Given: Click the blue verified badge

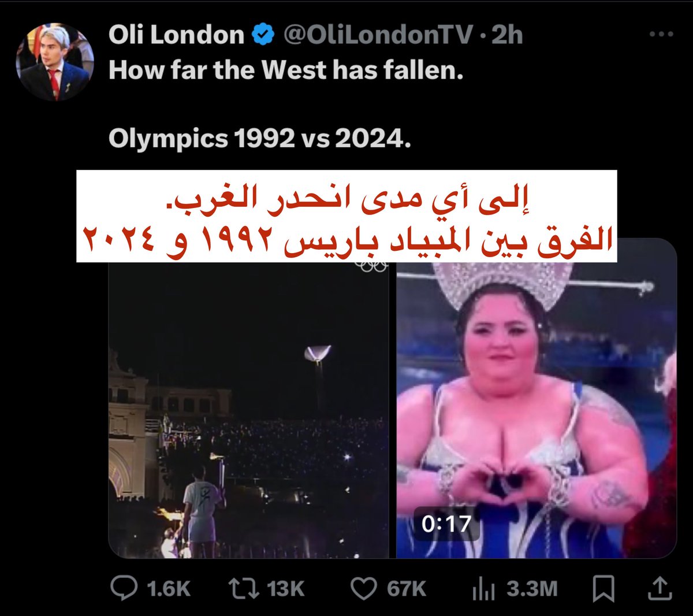Looking at the screenshot, I should click(263, 35).
